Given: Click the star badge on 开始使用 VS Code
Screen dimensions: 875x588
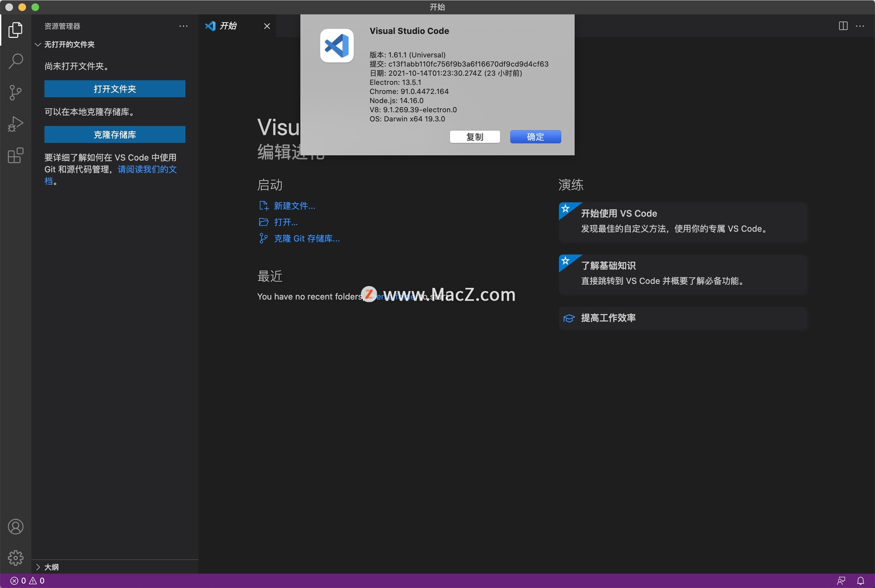Looking at the screenshot, I should (566, 209).
